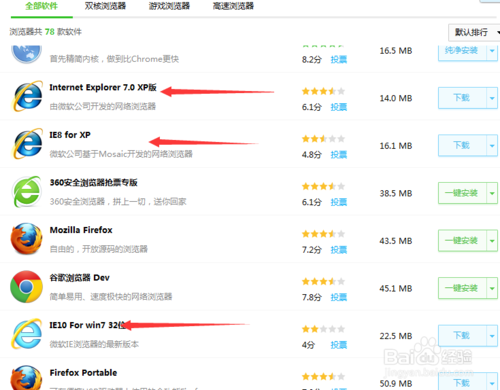Click the star rating of Mozilla Firefox

coord(323,234)
